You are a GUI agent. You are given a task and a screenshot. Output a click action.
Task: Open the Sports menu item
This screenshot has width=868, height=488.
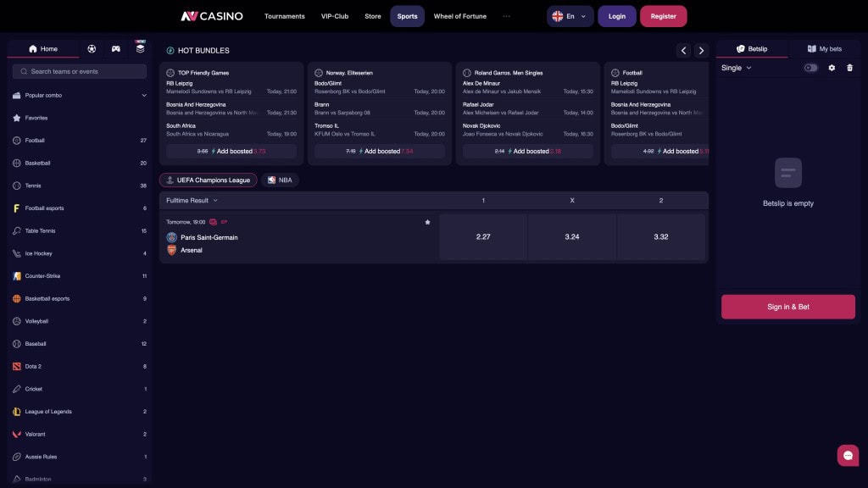coord(408,16)
